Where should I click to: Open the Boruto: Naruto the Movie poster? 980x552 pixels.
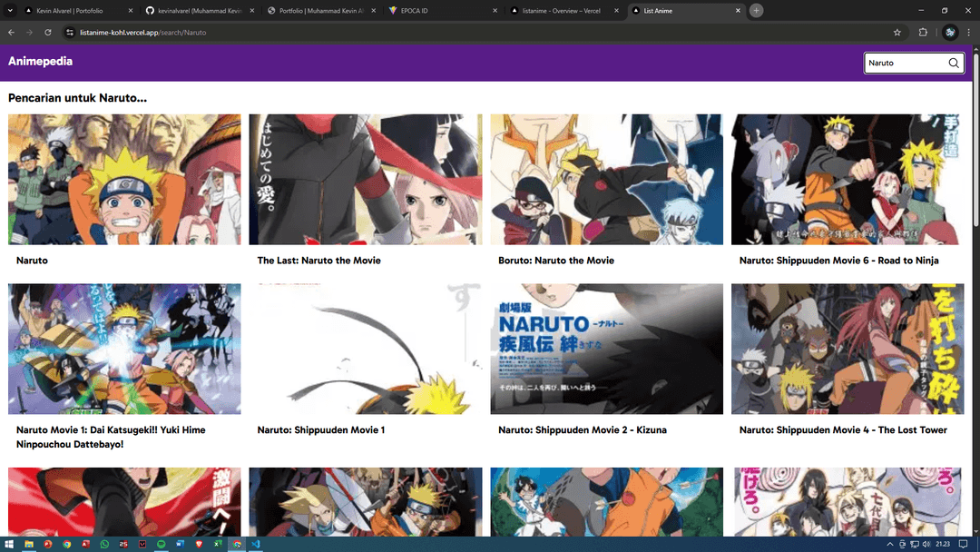(606, 179)
